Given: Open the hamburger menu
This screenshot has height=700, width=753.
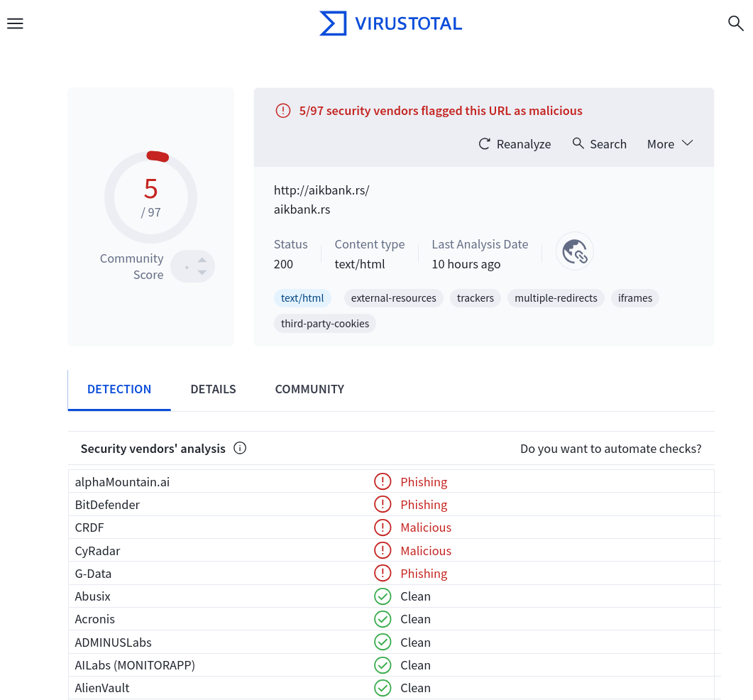Looking at the screenshot, I should (15, 23).
